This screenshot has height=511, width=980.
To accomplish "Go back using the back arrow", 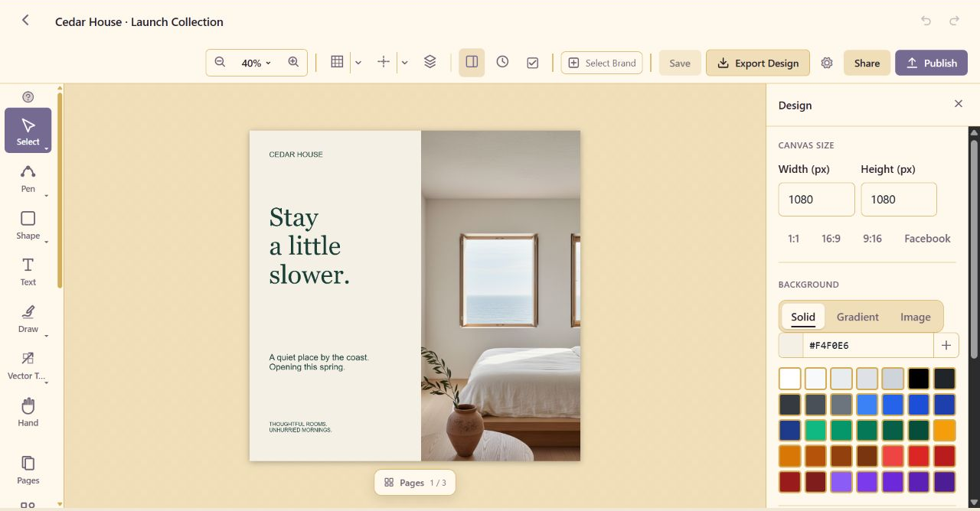I will click(25, 21).
